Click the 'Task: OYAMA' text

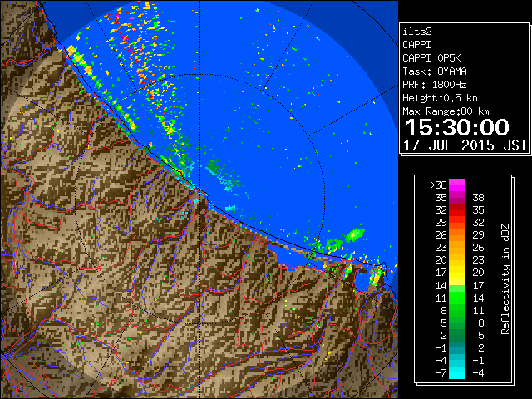tap(435, 71)
